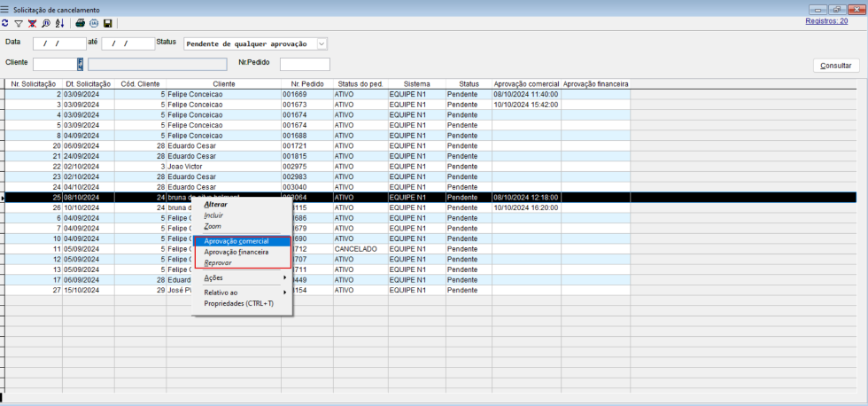868x406 pixels.
Task: Click the printer icon in toolbar
Action: [81, 23]
